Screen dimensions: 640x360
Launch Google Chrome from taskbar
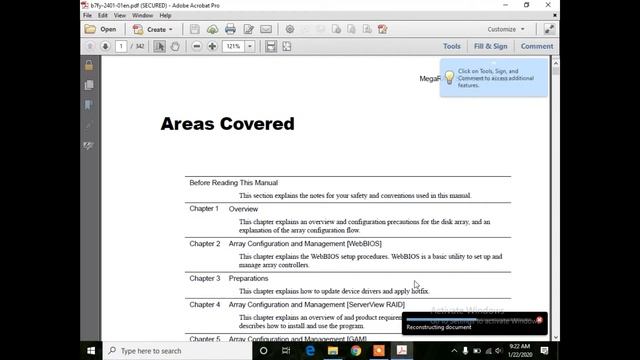tap(356, 351)
